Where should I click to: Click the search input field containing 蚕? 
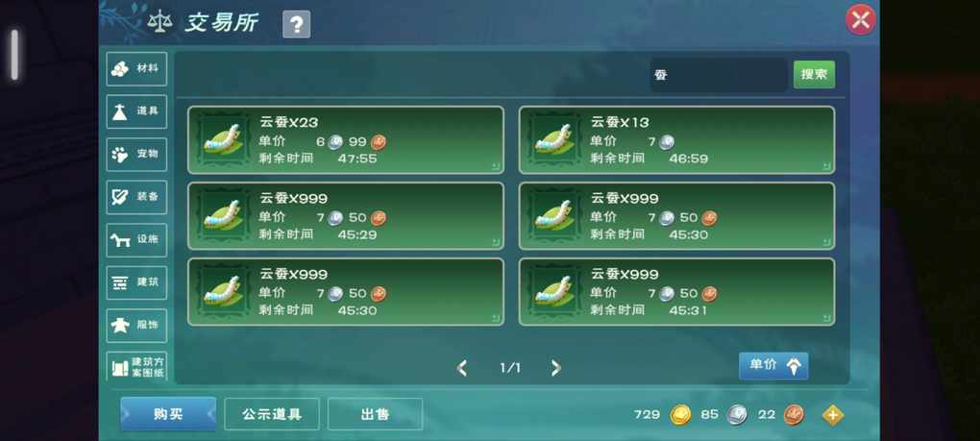click(718, 75)
